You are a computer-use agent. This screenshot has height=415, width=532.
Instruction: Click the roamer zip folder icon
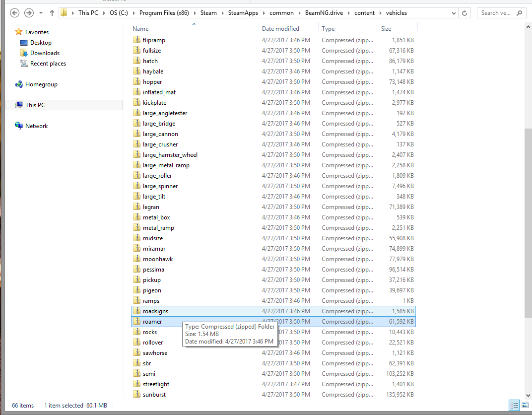tap(137, 321)
